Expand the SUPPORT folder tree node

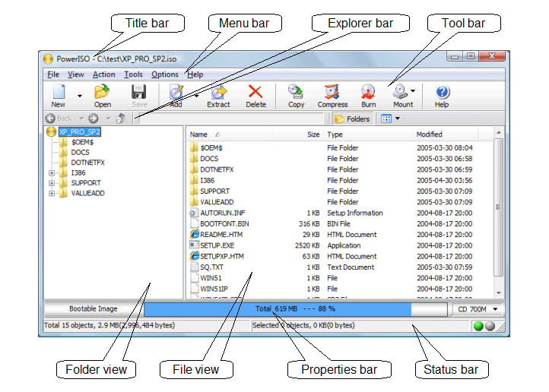[52, 183]
